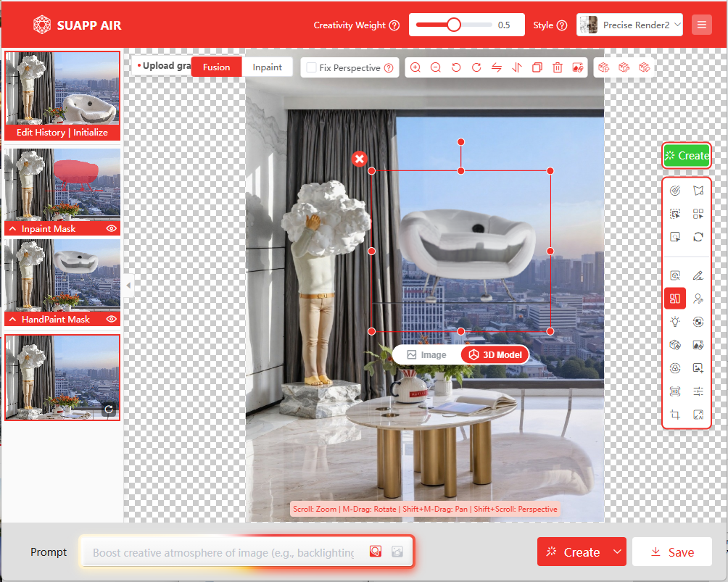The height and width of the screenshot is (582, 728).
Task: Switch to the Inpaint tab
Action: tap(267, 67)
